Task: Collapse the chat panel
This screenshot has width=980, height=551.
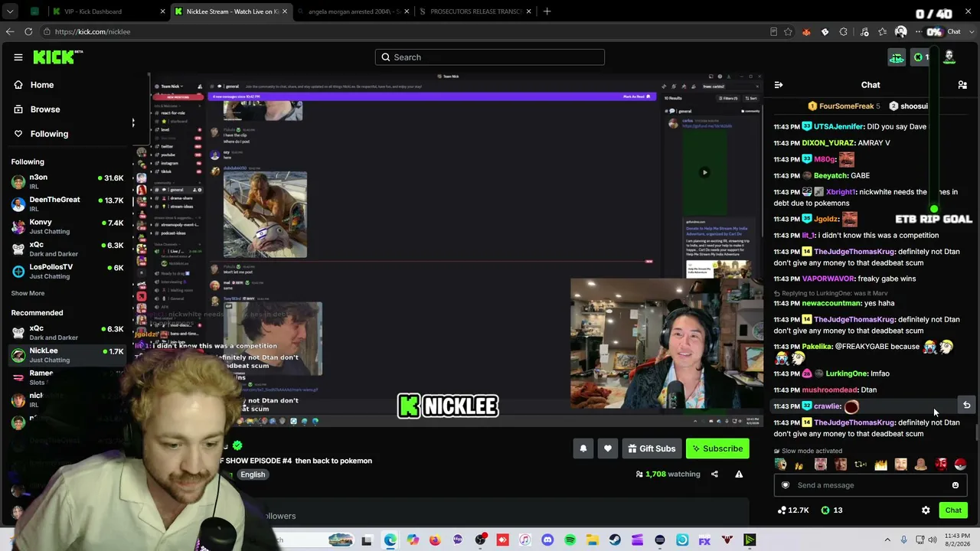Action: click(779, 85)
